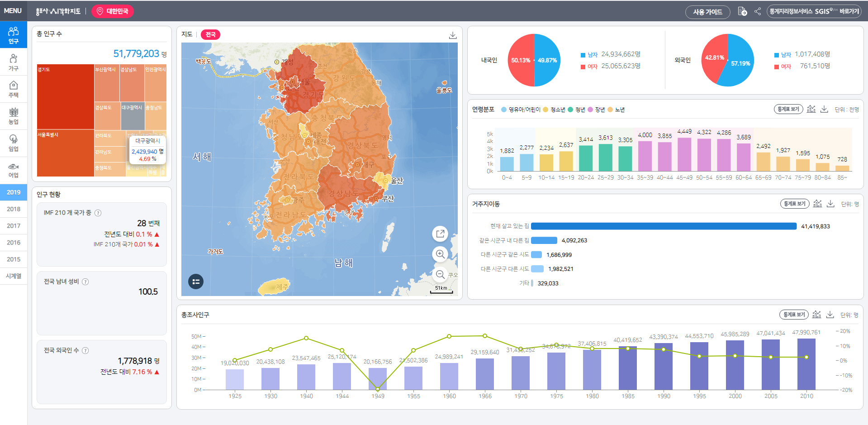The width and height of the screenshot is (868, 425).
Task: Open the 어업 (fishery) sidebar section
Action: tap(14, 170)
